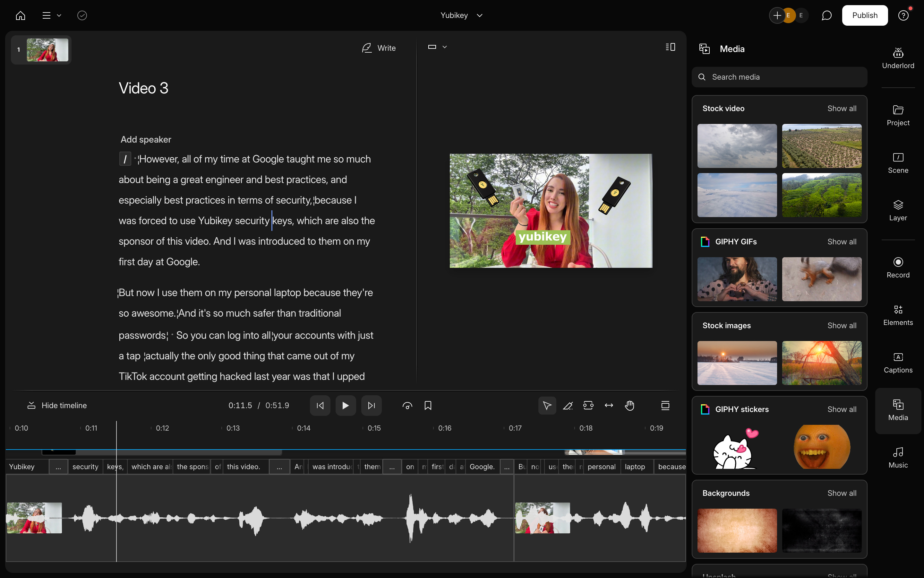Select the range selection tool
924x578 pixels.
pos(588,405)
